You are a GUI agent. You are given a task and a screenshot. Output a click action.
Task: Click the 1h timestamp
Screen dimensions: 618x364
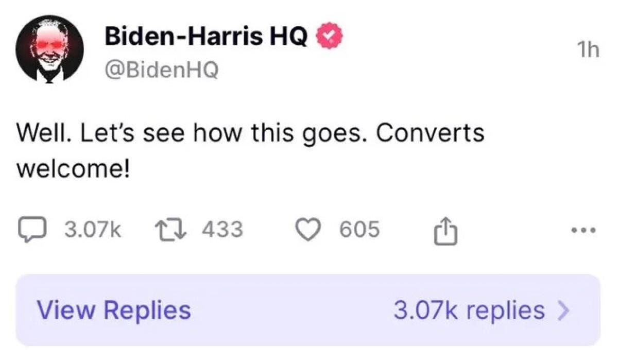point(588,50)
